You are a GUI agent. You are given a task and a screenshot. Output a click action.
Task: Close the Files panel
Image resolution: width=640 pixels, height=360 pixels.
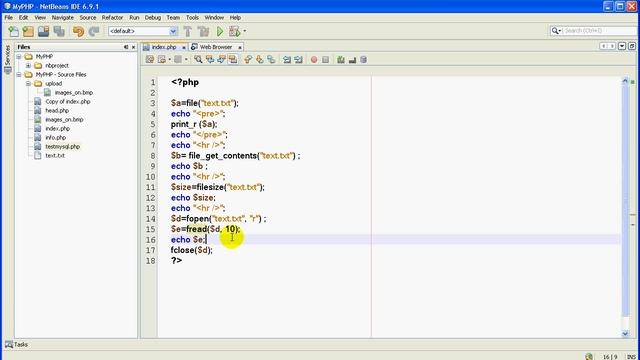click(x=133, y=47)
